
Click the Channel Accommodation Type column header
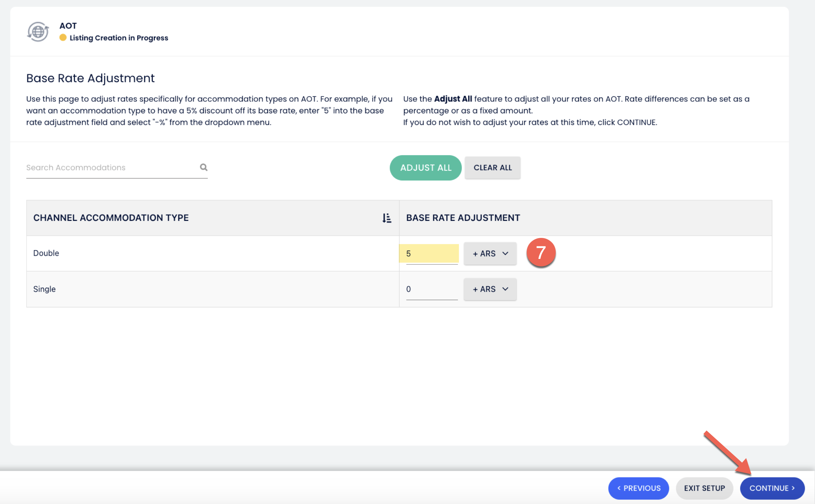pyautogui.click(x=111, y=218)
